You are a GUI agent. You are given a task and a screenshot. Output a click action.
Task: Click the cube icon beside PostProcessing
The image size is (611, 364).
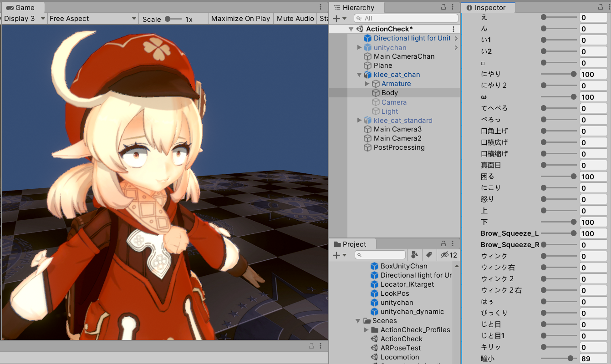click(367, 147)
